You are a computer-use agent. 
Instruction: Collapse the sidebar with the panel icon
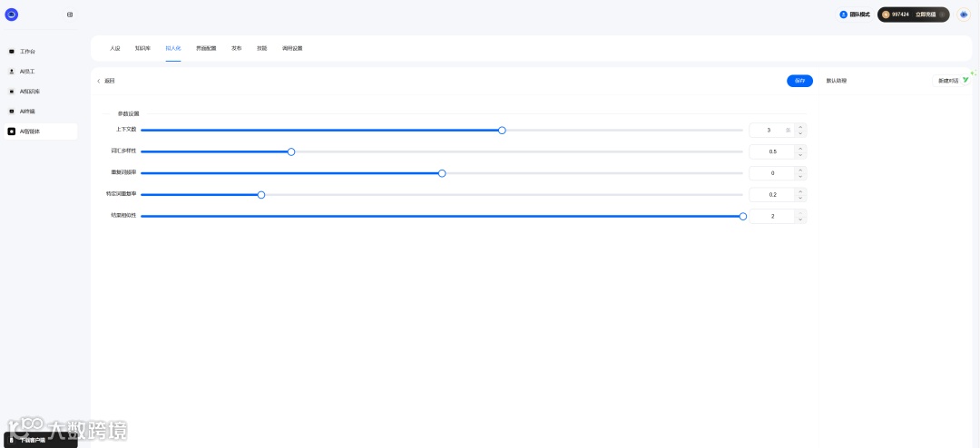(x=70, y=15)
